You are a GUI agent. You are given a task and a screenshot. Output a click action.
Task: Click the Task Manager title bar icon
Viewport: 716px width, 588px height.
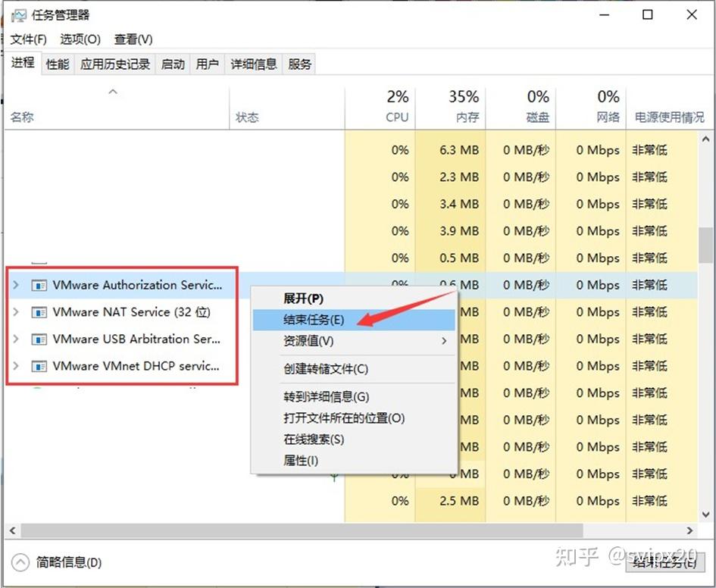[18, 15]
